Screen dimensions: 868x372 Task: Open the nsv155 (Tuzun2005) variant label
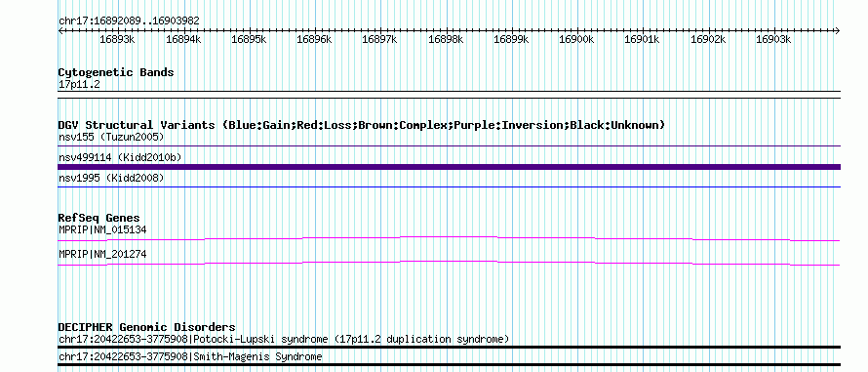pos(111,137)
